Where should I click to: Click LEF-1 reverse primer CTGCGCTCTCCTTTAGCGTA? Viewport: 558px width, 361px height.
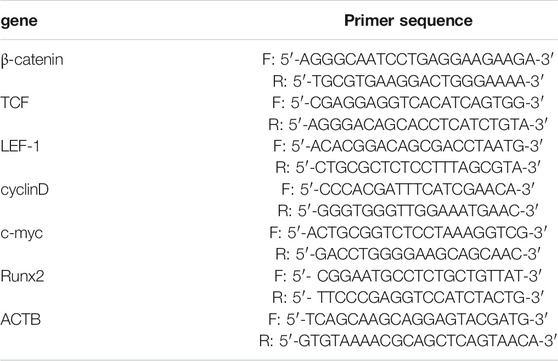pyautogui.click(x=408, y=168)
